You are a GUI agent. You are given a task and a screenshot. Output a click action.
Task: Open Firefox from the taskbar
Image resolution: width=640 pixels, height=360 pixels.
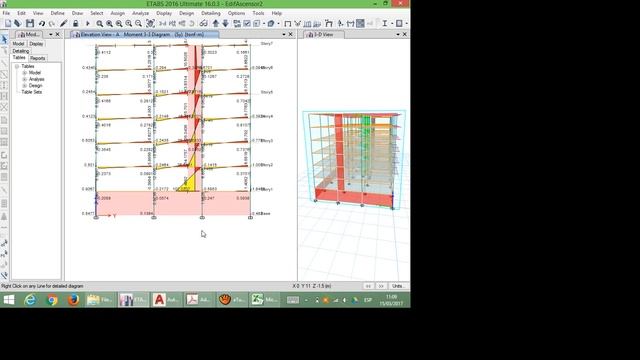coord(73,300)
